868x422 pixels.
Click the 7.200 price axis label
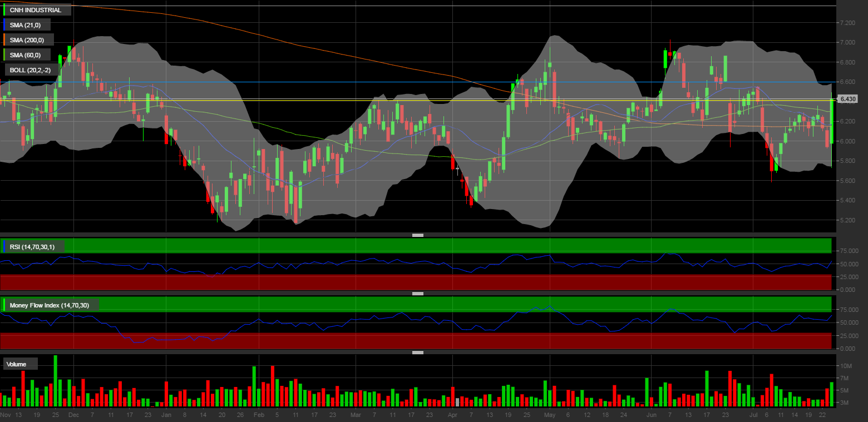click(x=847, y=23)
